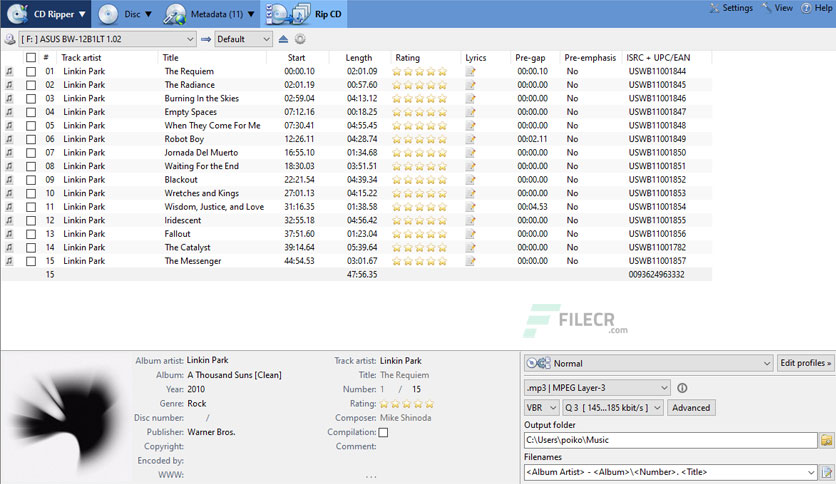This screenshot has height=484, width=836.
Task: Click the Album field A Thousand Suns [Clean]
Action: click(234, 375)
